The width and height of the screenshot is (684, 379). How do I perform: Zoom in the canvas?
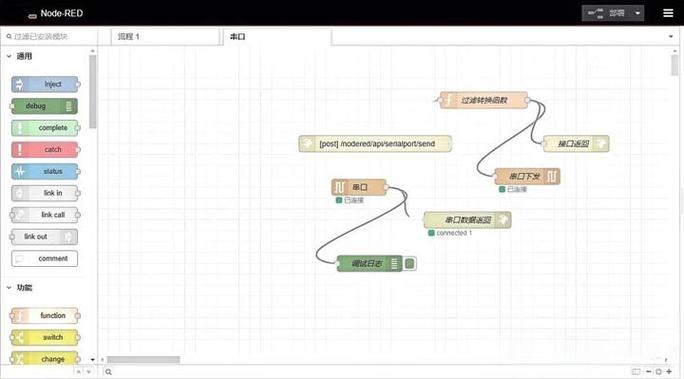(669, 372)
